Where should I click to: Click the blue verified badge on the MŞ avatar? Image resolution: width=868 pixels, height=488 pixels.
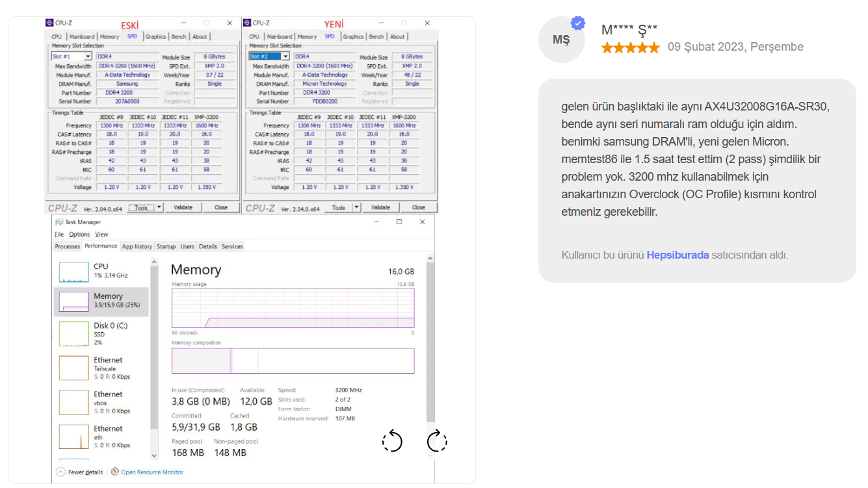(578, 23)
